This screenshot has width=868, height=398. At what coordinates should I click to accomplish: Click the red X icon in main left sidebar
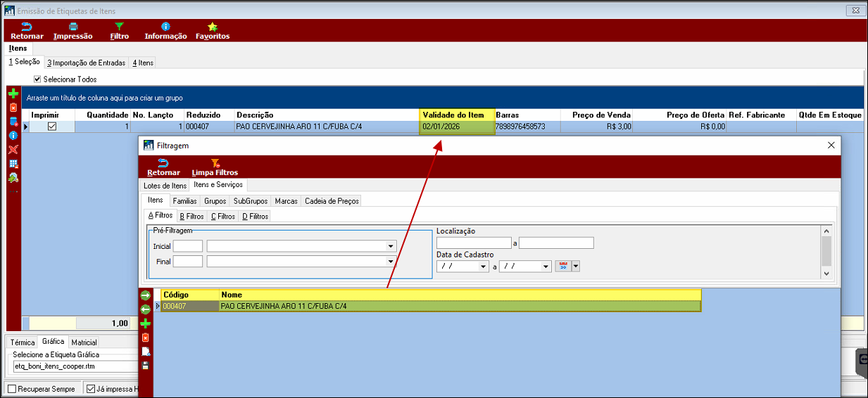click(13, 149)
